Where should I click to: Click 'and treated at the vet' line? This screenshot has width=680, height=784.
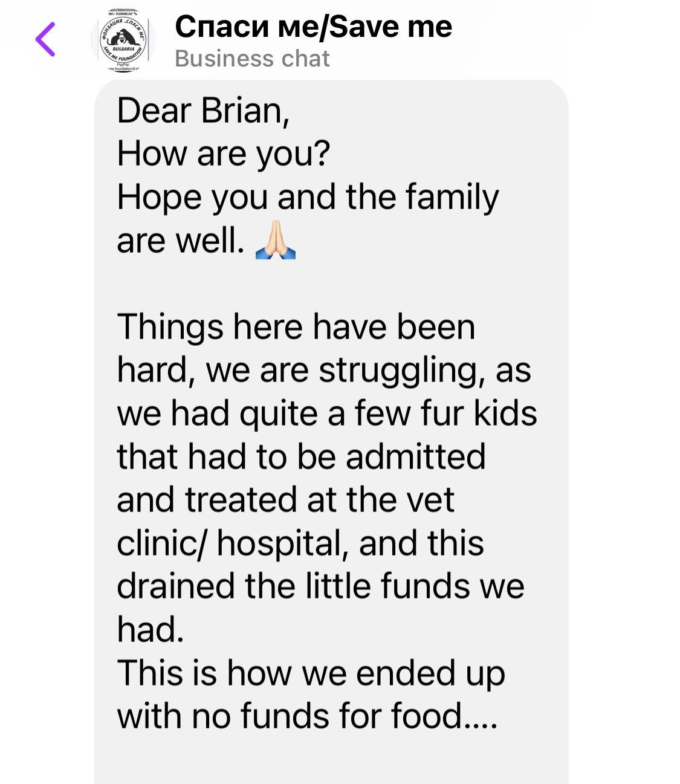pos(285,500)
